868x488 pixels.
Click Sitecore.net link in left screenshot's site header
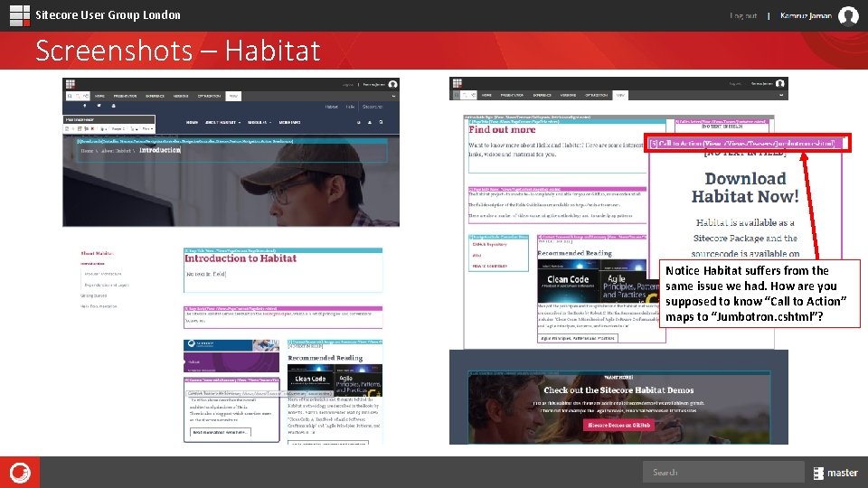tap(372, 107)
